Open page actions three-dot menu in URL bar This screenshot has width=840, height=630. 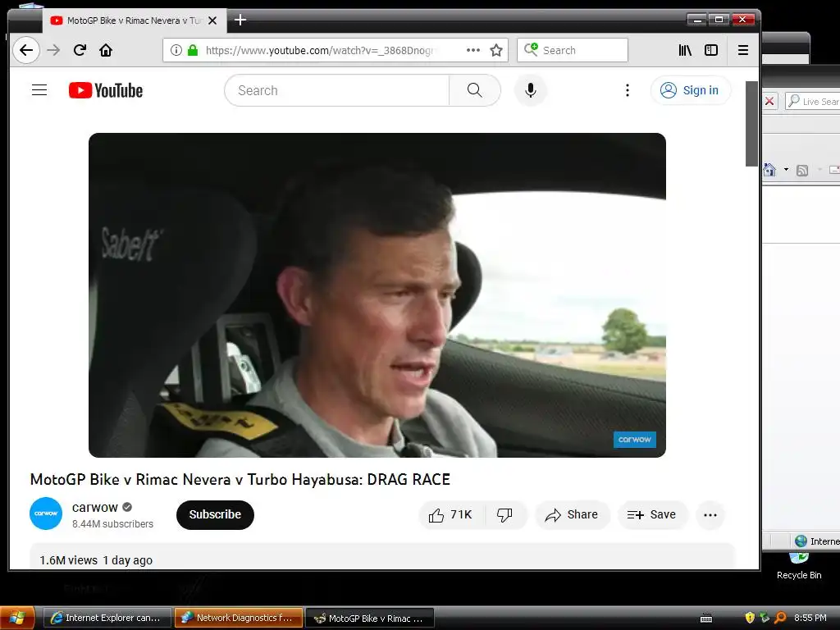pyautogui.click(x=473, y=50)
